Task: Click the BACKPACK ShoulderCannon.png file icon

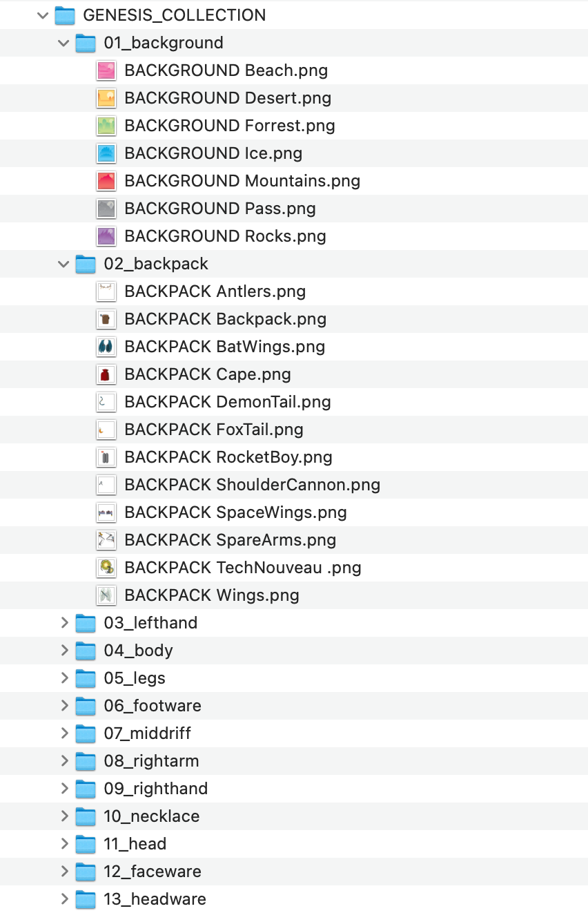Action: [106, 485]
